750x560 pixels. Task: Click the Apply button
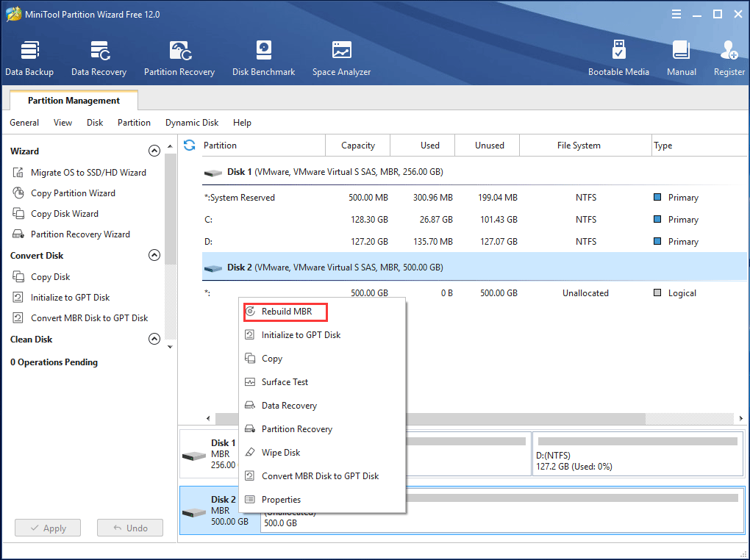tap(47, 528)
